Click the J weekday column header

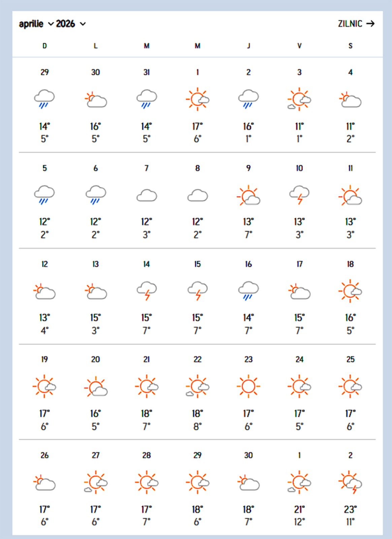tap(248, 46)
